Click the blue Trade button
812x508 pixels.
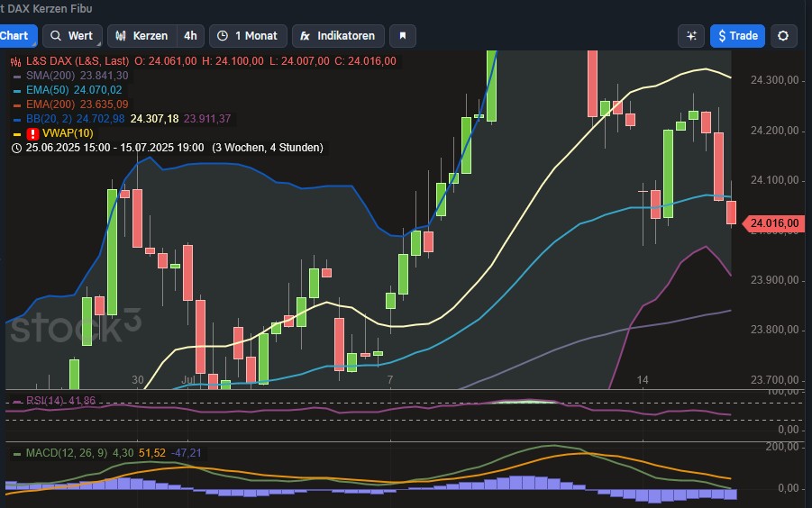point(737,36)
